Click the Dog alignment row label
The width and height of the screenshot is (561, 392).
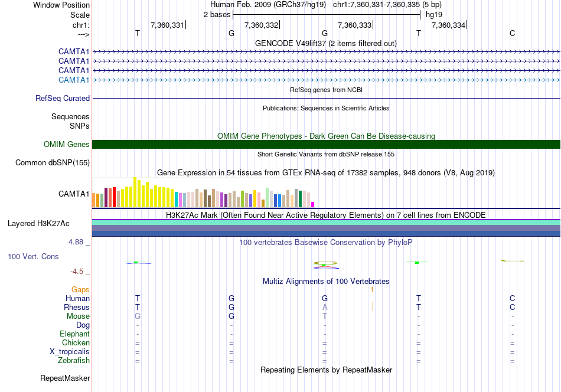coord(83,325)
